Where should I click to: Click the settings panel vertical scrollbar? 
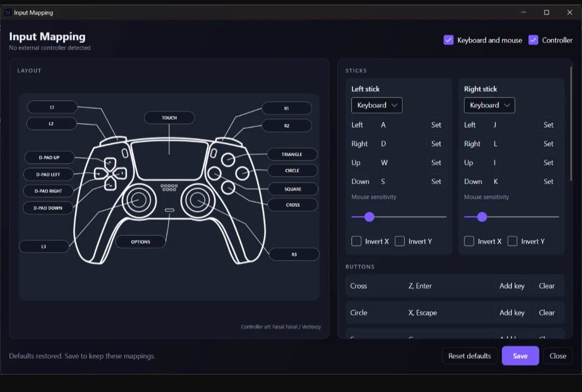[x=571, y=123]
